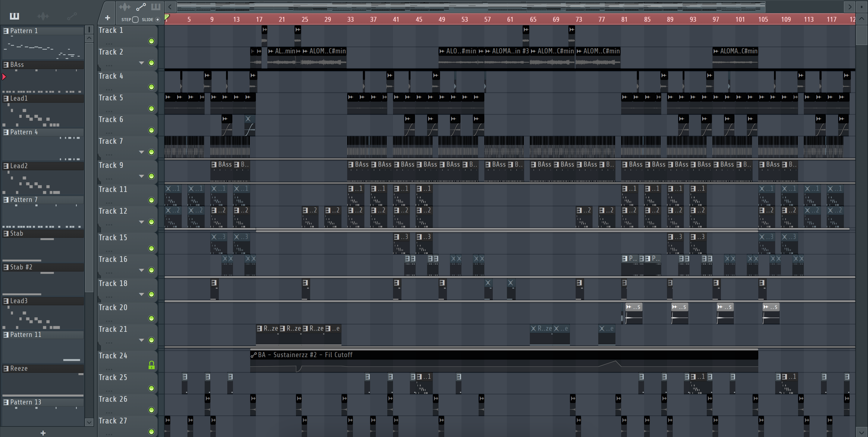Click the plus tab above Track 1
Image resolution: width=868 pixels, height=437 pixels.
[108, 17]
